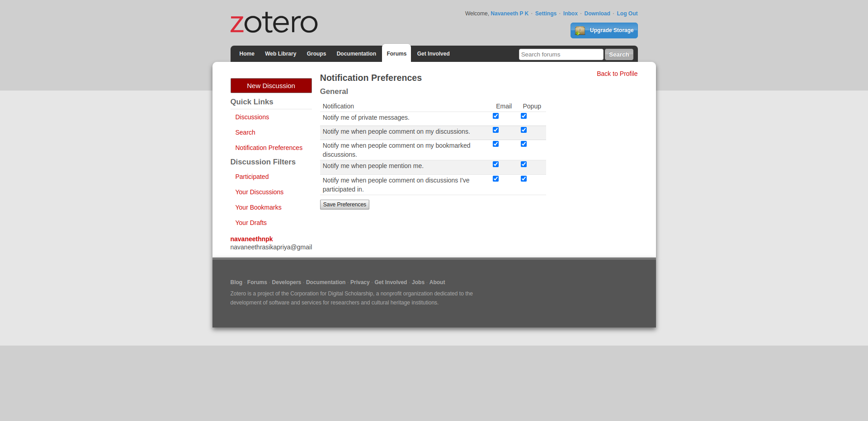The height and width of the screenshot is (421, 868).
Task: Toggle Email for comments on my discussions
Action: (496, 130)
